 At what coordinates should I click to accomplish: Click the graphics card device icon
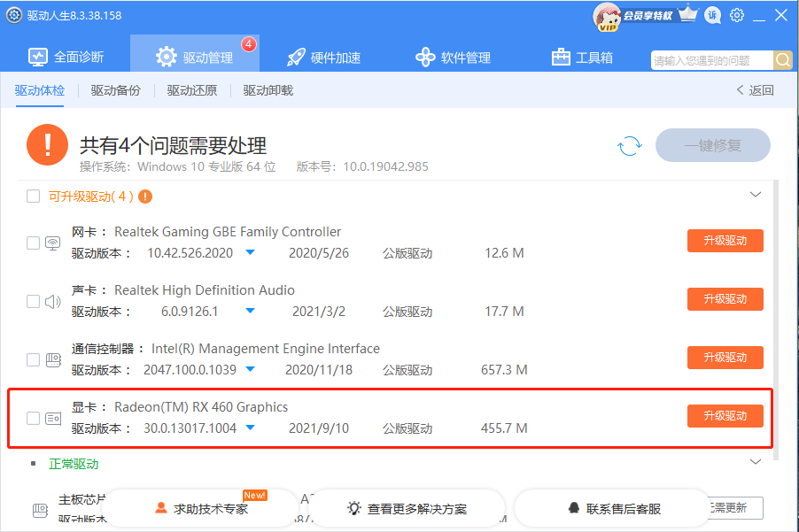tap(53, 419)
